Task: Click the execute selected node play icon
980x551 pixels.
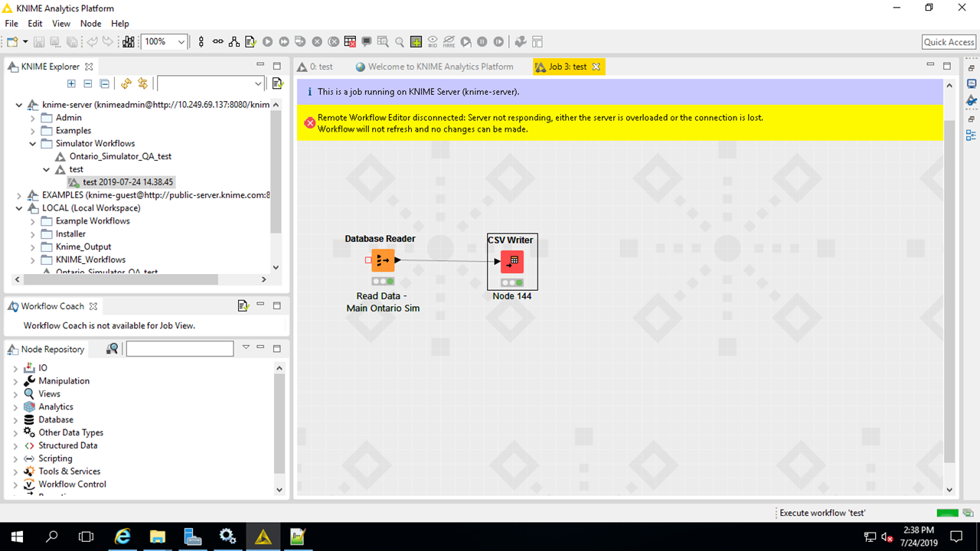Action: [267, 42]
